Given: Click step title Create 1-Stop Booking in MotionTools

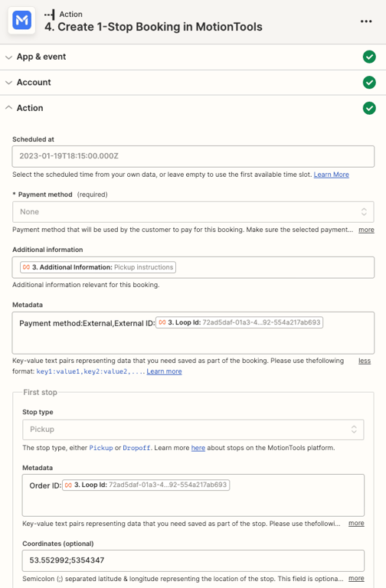Looking at the screenshot, I should (153, 27).
